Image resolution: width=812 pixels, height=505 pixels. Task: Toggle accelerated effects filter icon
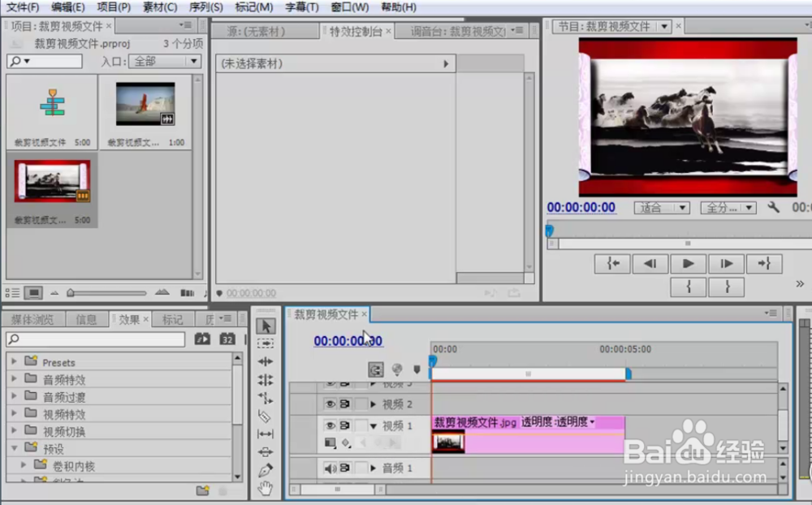202,339
